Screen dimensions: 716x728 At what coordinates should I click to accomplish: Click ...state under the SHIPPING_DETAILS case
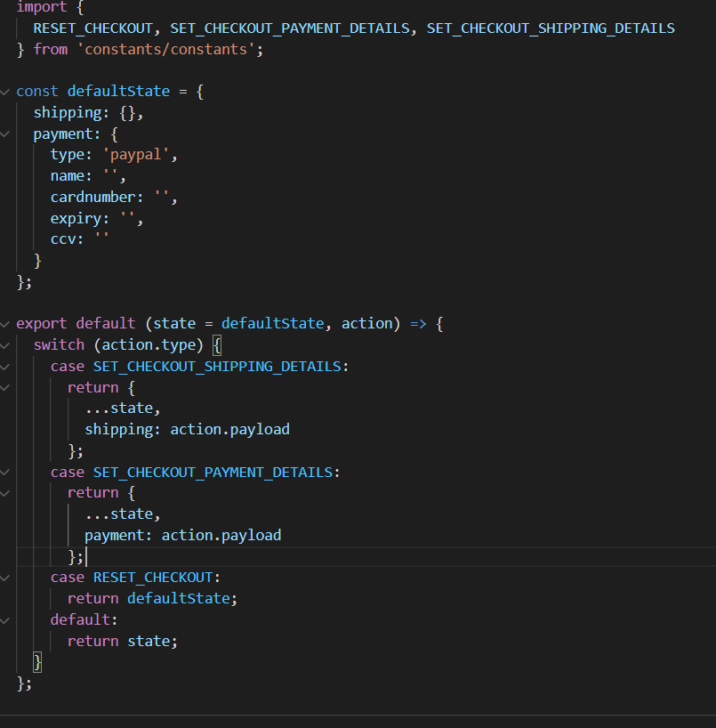[123, 408]
